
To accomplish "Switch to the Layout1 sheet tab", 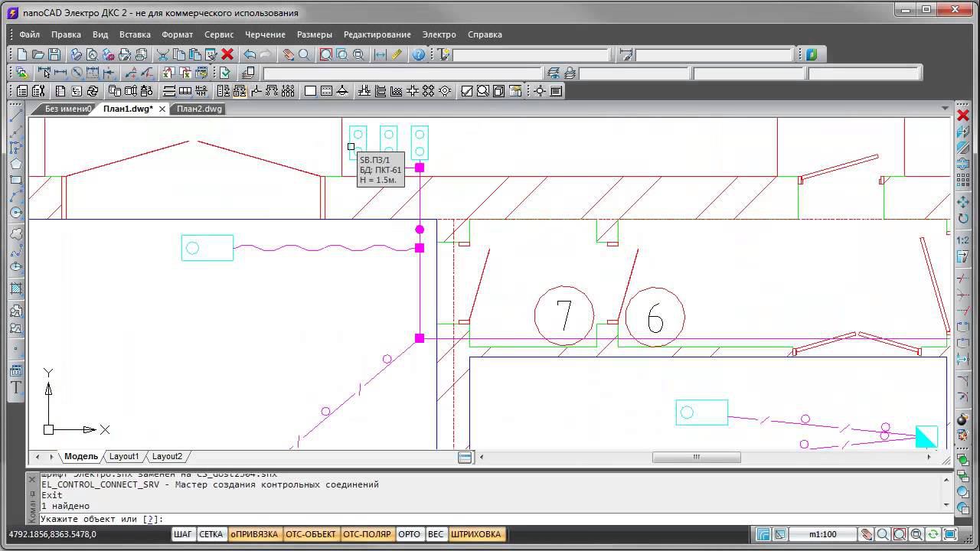I will point(124,456).
